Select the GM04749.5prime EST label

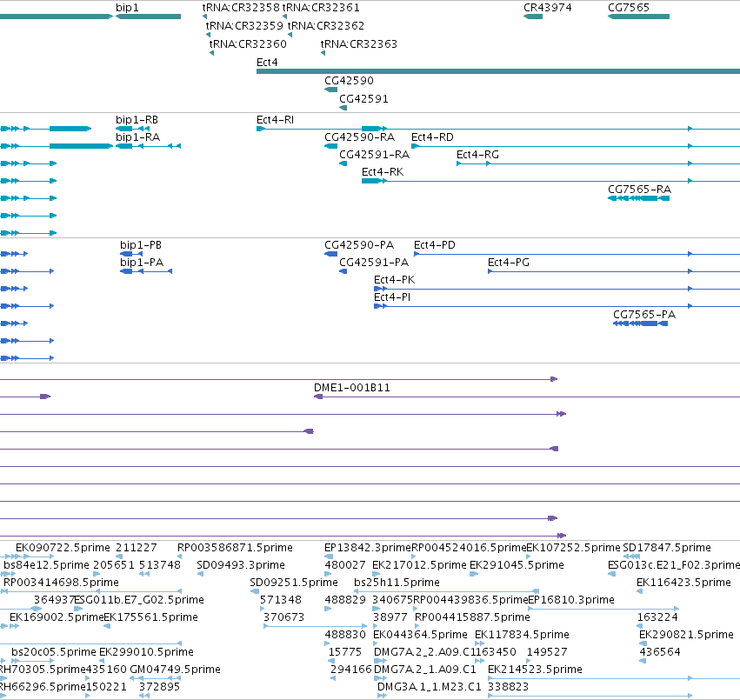pyautogui.click(x=175, y=670)
